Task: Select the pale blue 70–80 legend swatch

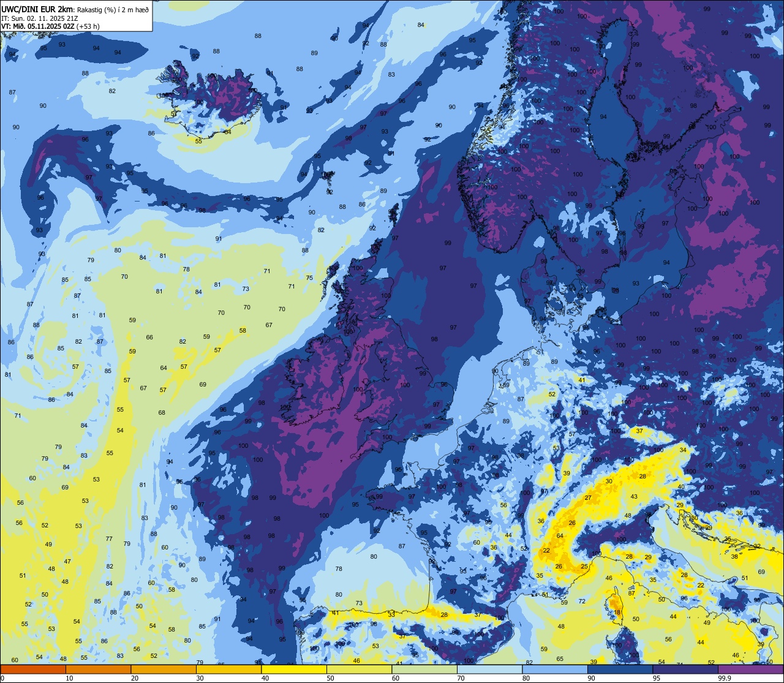Action: pyautogui.click(x=489, y=670)
